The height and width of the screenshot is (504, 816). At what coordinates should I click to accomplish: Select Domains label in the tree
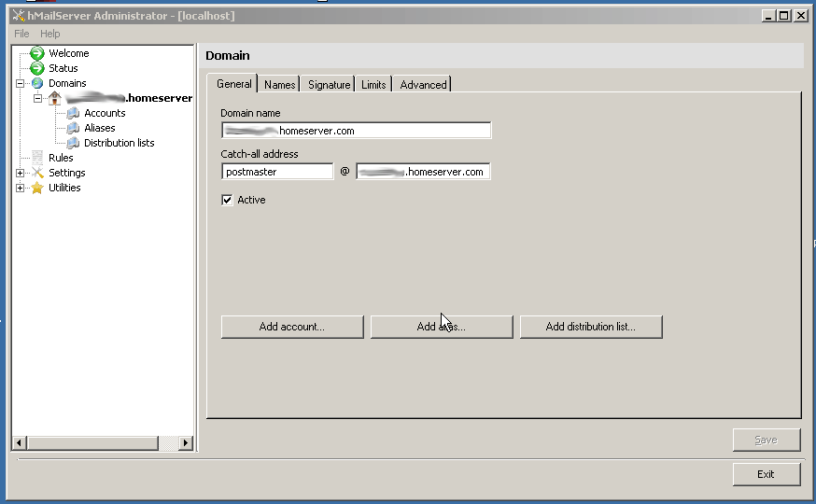tap(67, 83)
